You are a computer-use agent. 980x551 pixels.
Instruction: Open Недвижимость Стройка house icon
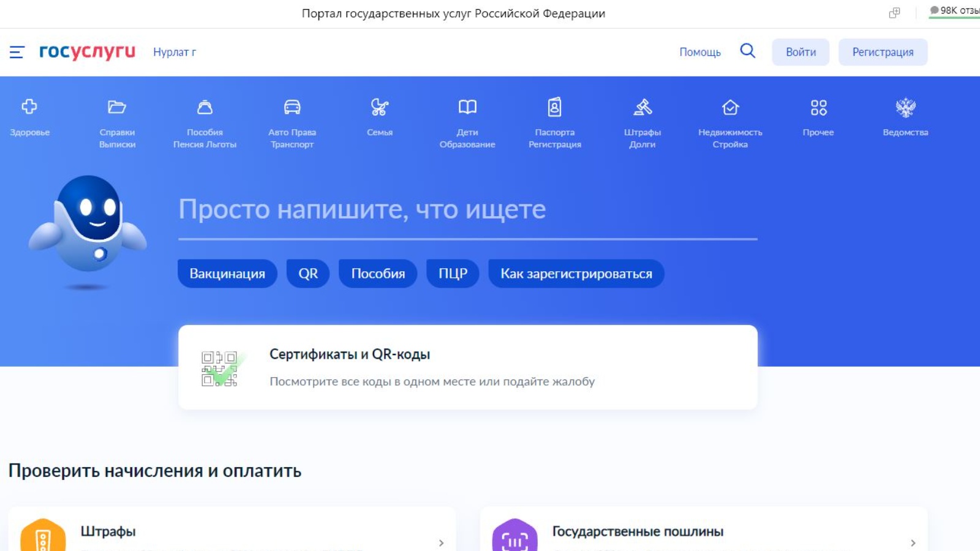(730, 107)
